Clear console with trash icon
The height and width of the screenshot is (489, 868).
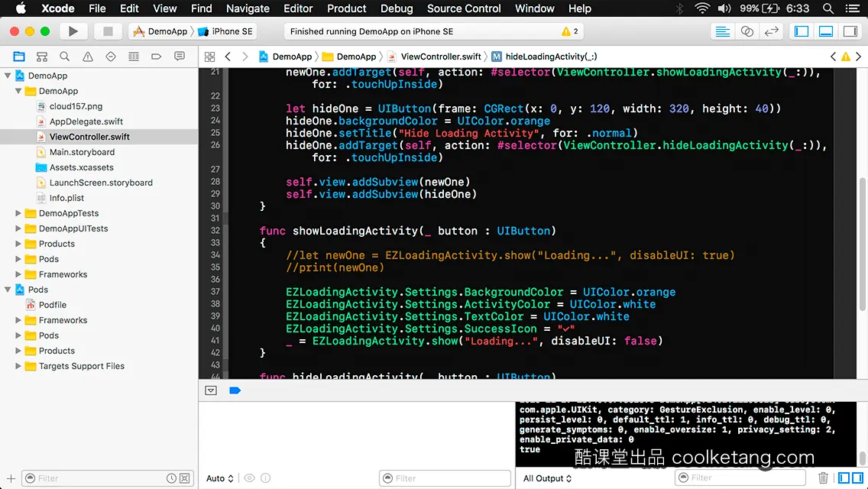click(x=823, y=478)
